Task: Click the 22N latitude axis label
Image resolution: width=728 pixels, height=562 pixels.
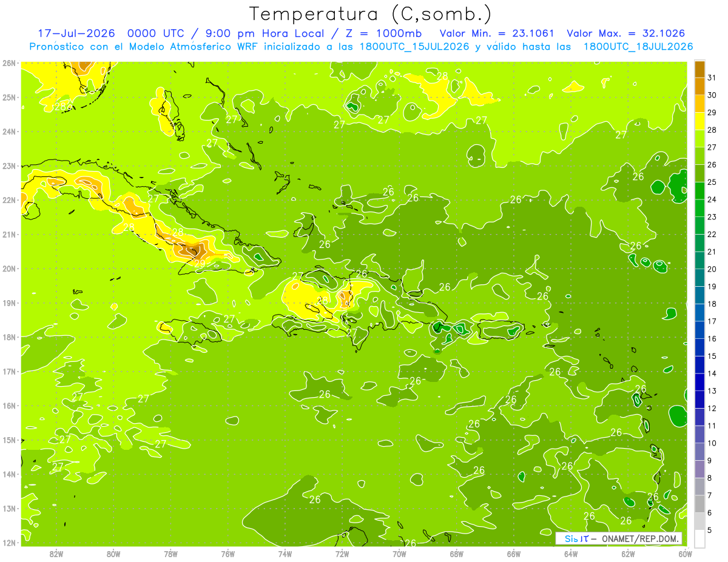Action: coord(8,200)
